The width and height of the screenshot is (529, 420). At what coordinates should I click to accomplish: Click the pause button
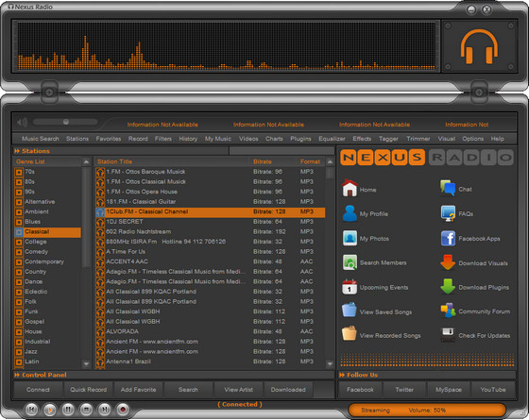[68, 410]
